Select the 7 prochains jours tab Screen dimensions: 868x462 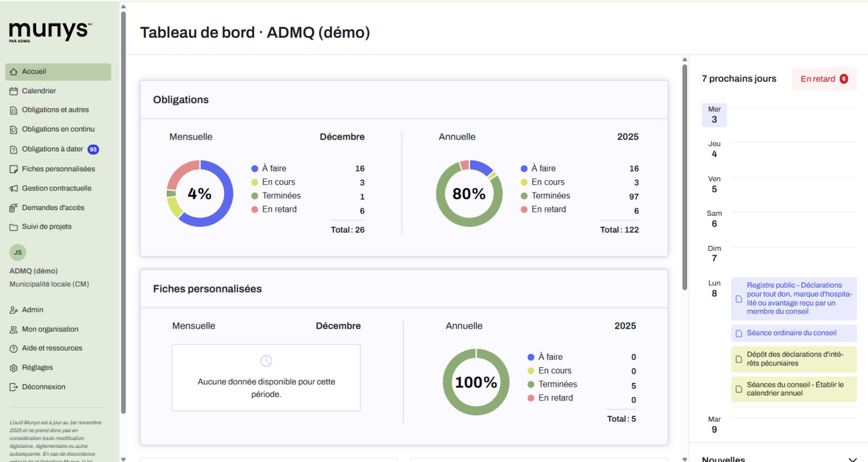pos(739,79)
